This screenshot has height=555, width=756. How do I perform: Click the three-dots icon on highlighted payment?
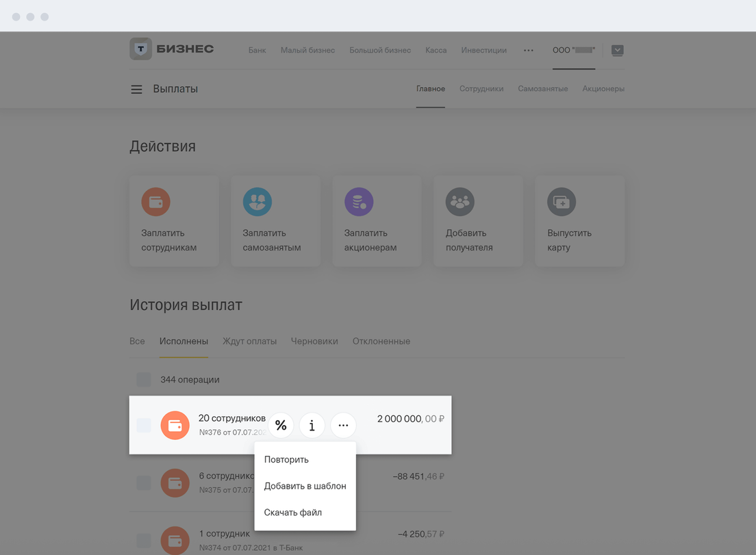click(343, 426)
